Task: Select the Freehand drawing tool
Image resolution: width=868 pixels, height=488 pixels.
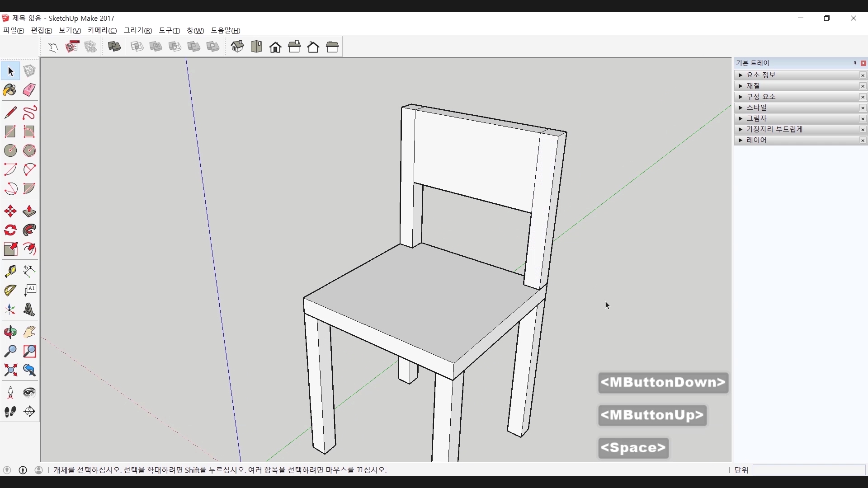Action: [29, 113]
